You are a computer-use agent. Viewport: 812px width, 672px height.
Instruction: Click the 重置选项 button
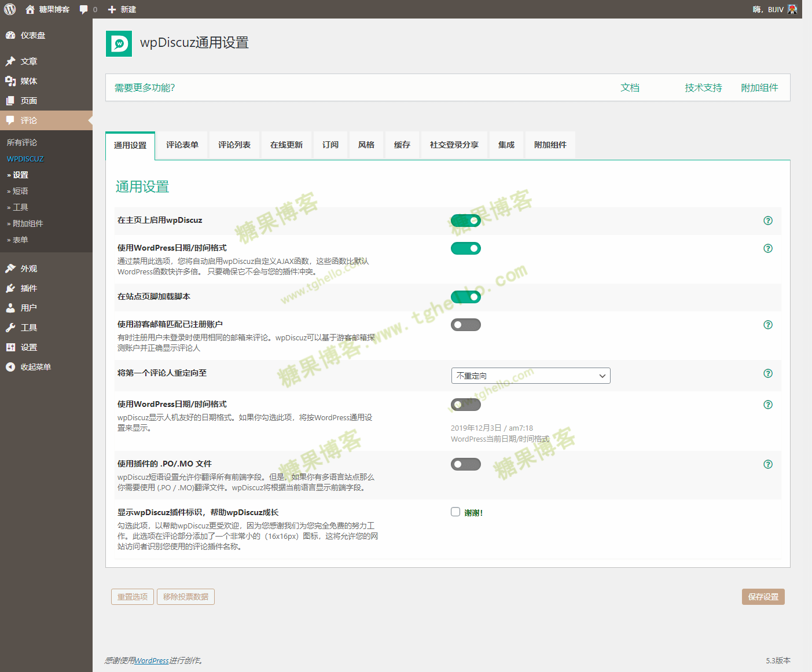(x=133, y=597)
